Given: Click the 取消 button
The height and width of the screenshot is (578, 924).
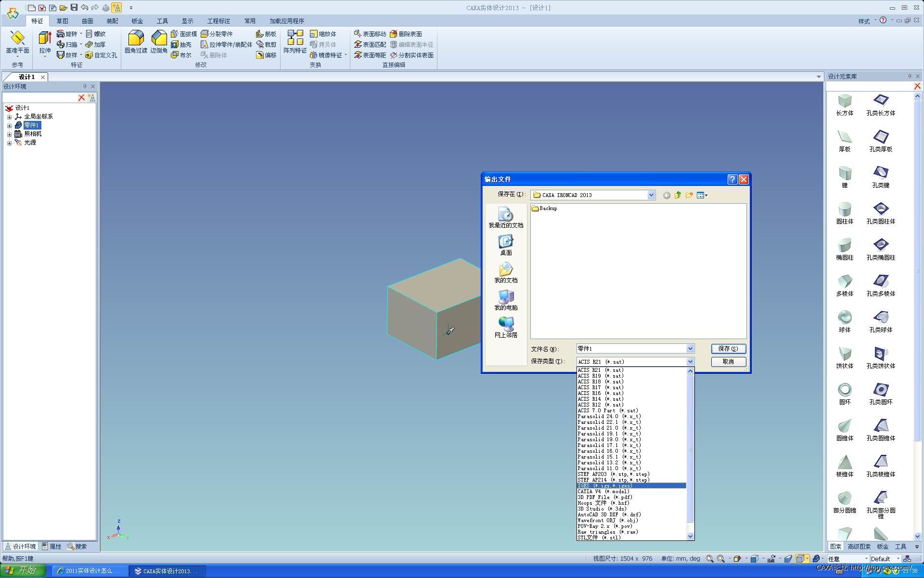Looking at the screenshot, I should (x=728, y=362).
